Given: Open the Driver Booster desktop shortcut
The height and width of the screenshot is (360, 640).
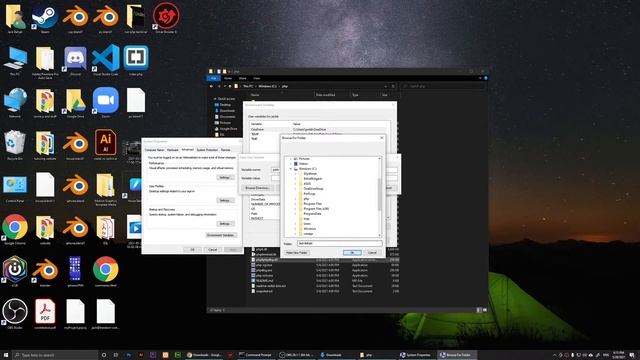Looking at the screenshot, I should (166, 18).
